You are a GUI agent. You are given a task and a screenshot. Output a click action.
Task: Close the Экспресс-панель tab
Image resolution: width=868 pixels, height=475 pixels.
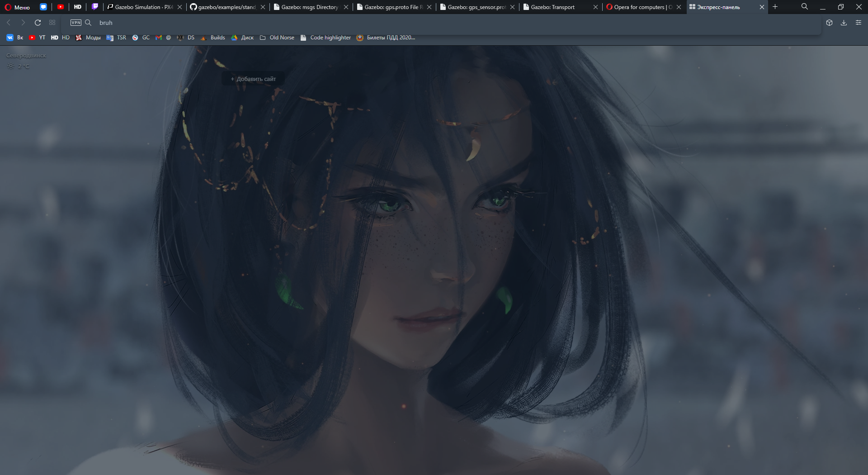(762, 7)
